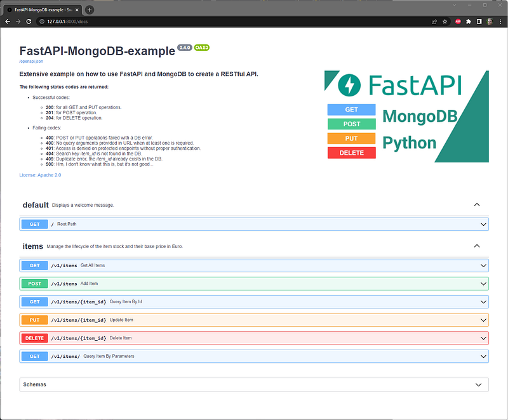Toggle the browser side panel icon
This screenshot has height=420, width=508.
tap(479, 22)
